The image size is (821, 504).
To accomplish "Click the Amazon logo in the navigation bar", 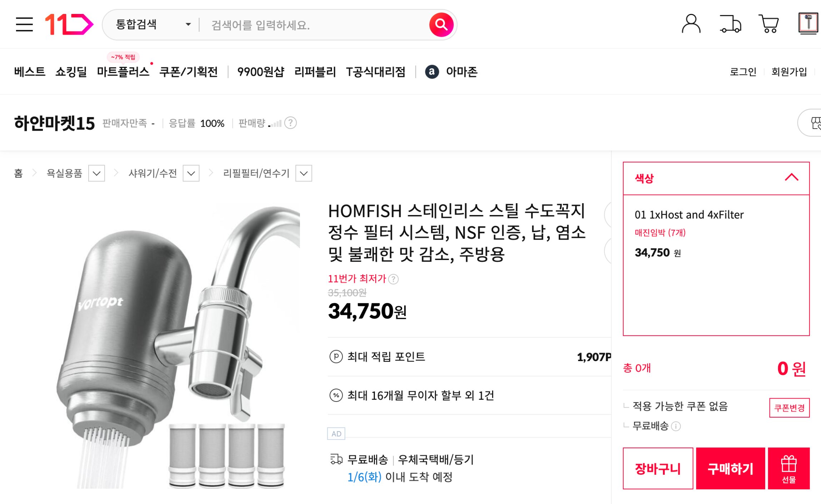I will click(x=433, y=71).
